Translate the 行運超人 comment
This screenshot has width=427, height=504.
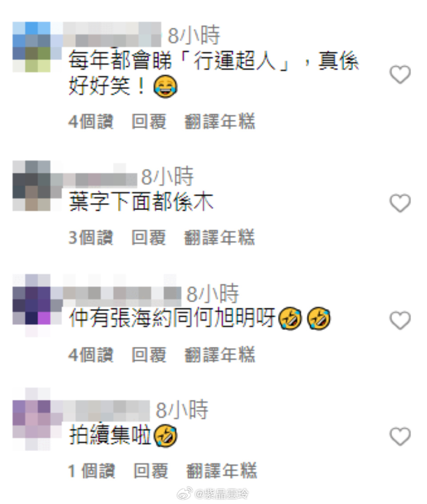click(x=220, y=122)
